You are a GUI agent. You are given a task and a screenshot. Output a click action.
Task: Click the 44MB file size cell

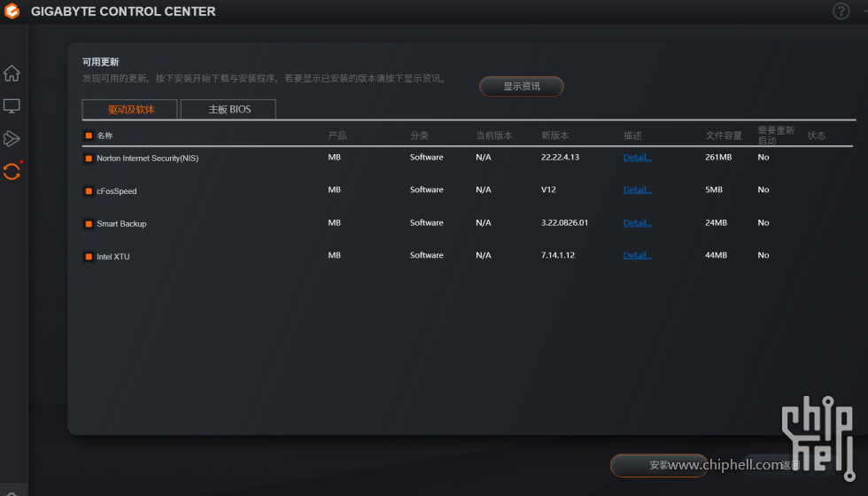point(716,255)
